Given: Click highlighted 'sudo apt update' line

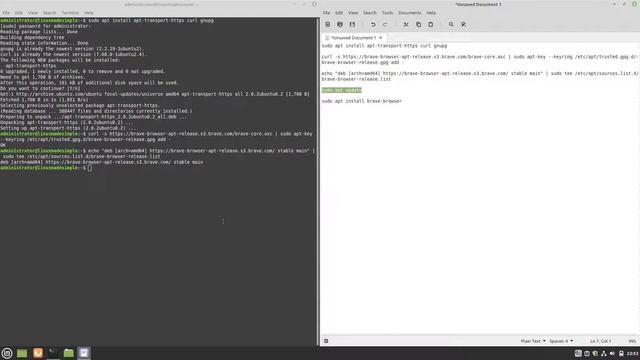Looking at the screenshot, I should point(341,90).
